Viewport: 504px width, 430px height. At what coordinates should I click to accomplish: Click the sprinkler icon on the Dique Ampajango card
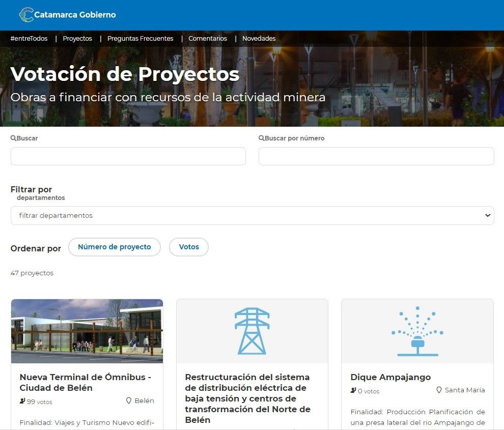[x=417, y=330]
